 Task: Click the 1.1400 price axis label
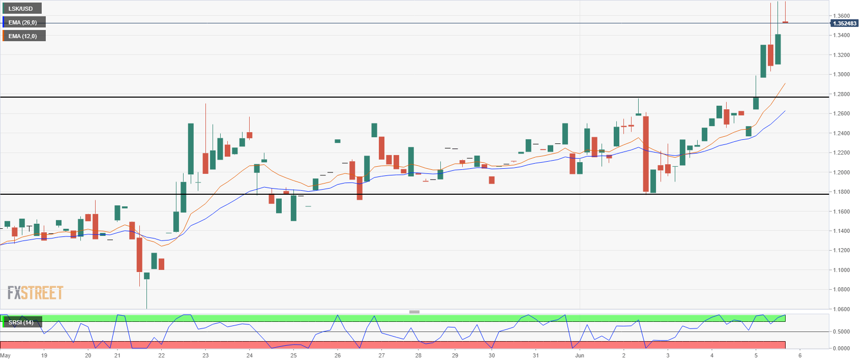pos(841,231)
